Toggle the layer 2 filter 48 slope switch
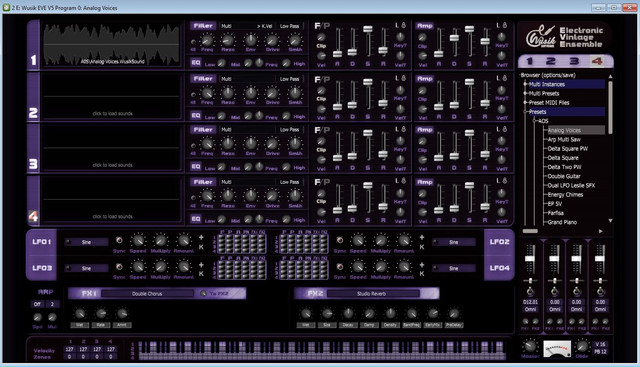Screen dimensions: 640x367 tap(193, 94)
